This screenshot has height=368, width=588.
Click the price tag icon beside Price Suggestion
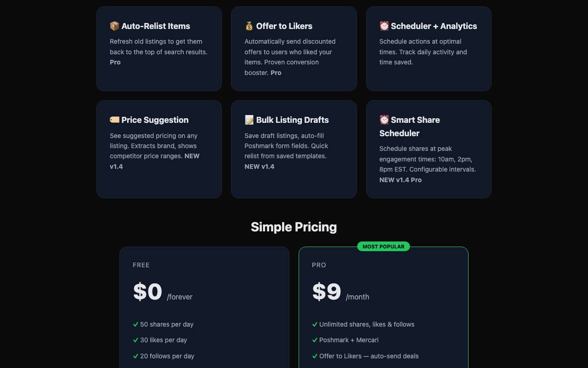[x=114, y=120]
